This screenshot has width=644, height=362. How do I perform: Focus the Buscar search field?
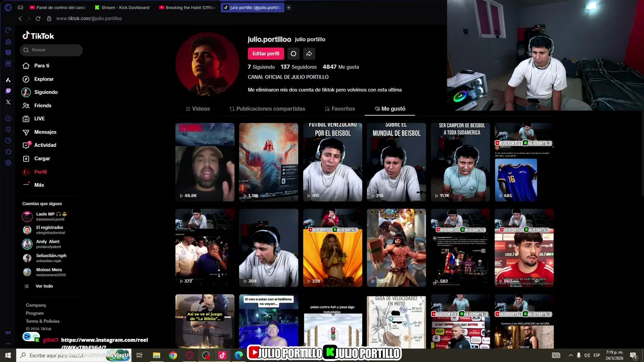point(51,50)
